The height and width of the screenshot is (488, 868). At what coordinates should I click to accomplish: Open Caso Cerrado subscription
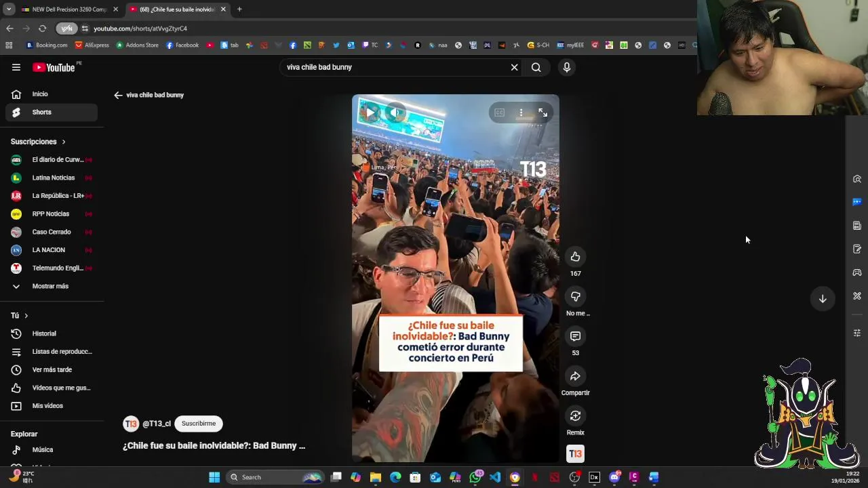[52, 232]
